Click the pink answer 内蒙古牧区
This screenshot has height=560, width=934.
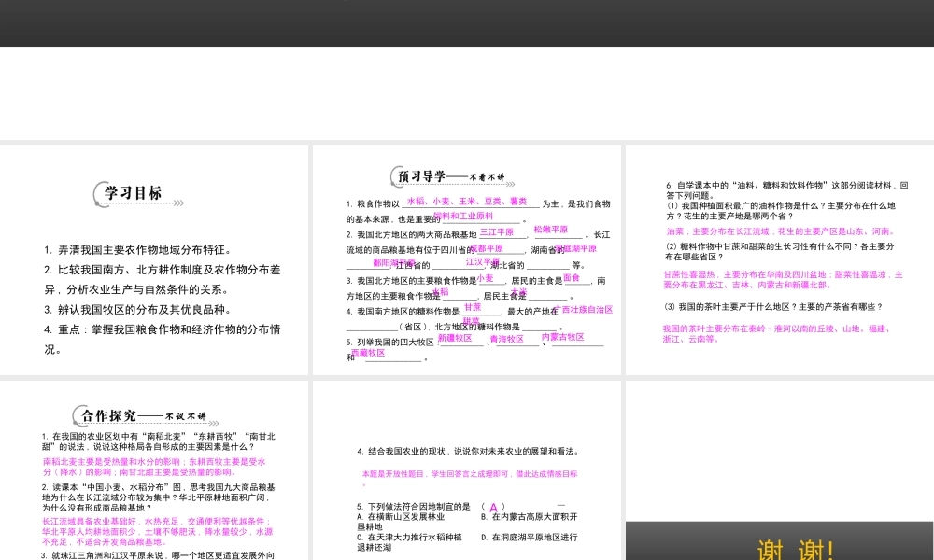562,337
